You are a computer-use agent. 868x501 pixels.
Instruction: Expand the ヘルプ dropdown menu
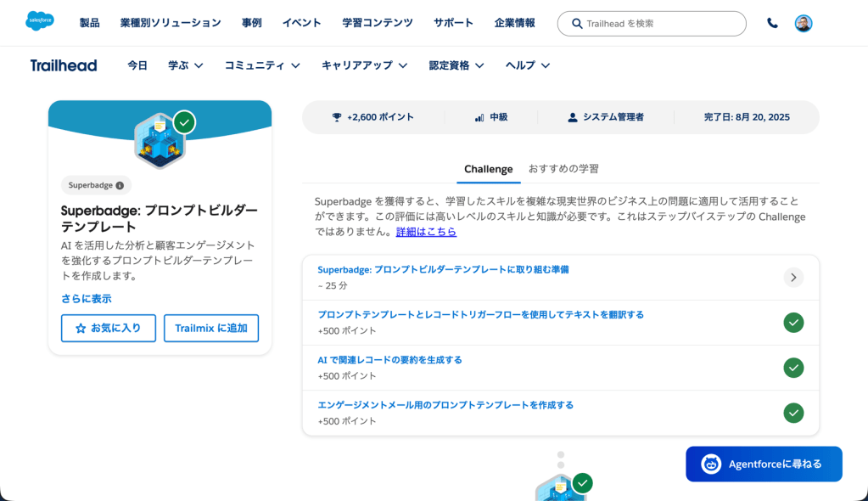(527, 65)
